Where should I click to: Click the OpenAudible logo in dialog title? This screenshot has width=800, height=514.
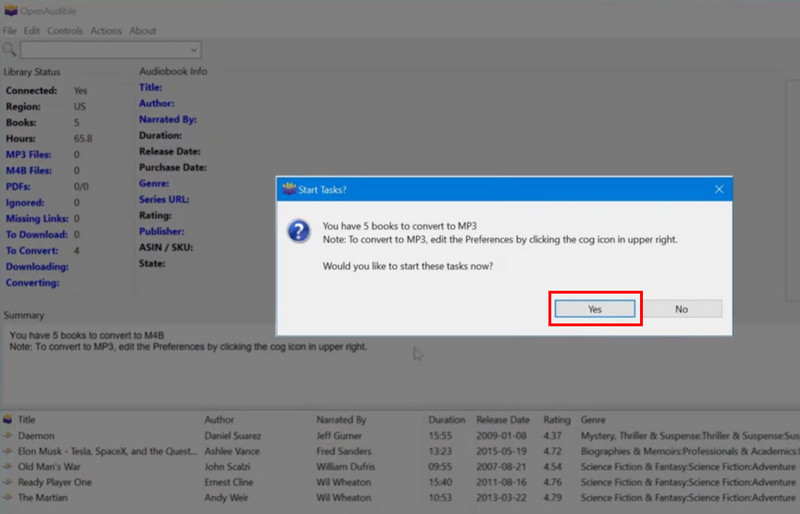pyautogui.click(x=289, y=189)
